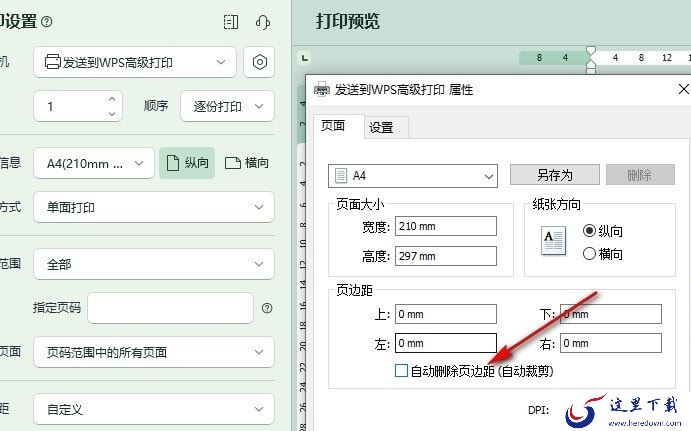Enable 自动删除页边距 checkbox
The width and height of the screenshot is (691, 431).
click(401, 371)
